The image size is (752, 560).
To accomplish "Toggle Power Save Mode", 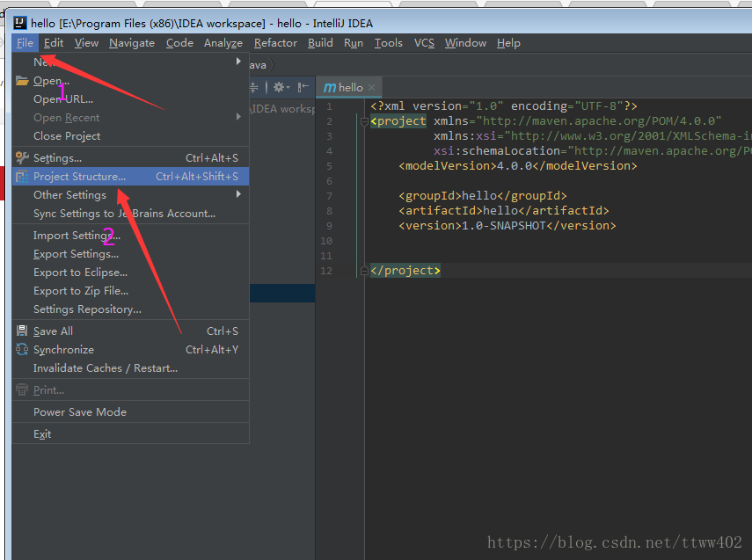I will tap(130, 411).
